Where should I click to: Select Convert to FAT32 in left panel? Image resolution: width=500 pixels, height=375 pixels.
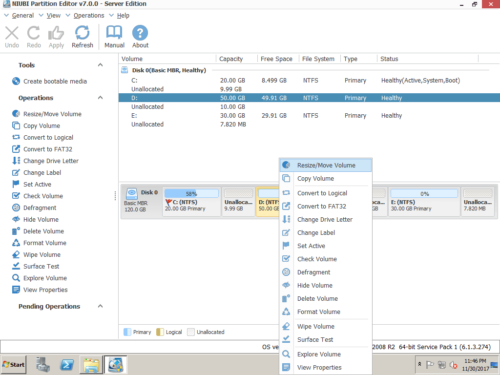[42, 149]
